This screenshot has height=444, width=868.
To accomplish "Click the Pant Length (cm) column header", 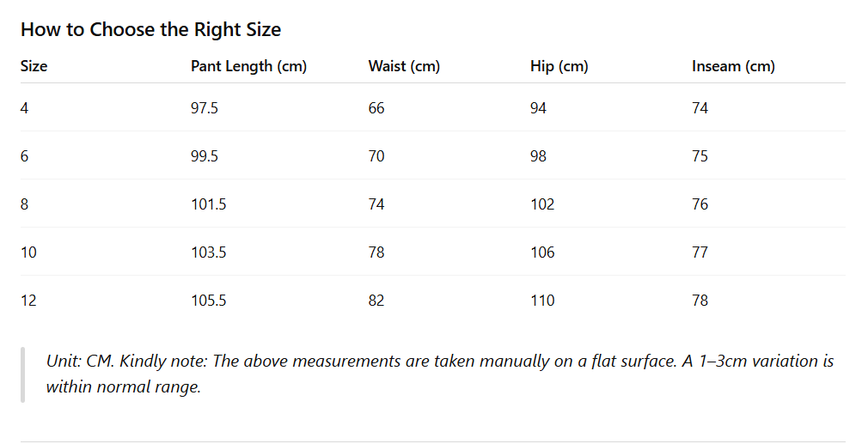I will (x=248, y=66).
